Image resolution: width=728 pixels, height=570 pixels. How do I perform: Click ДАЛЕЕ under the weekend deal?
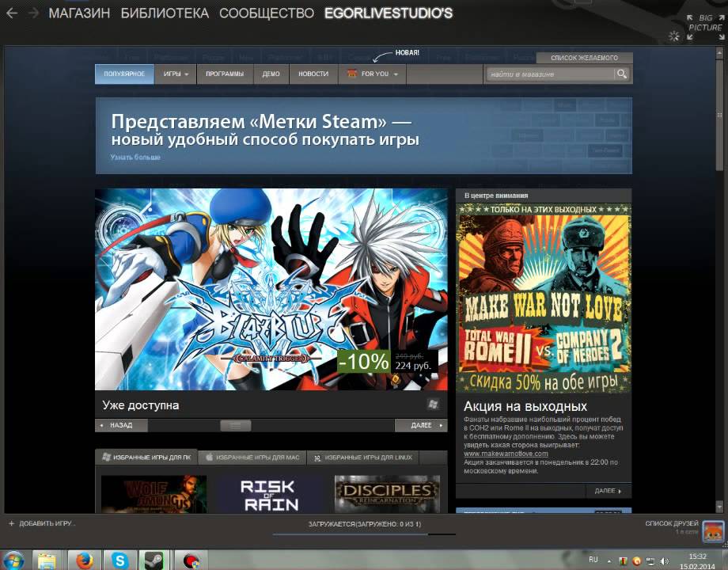click(608, 491)
